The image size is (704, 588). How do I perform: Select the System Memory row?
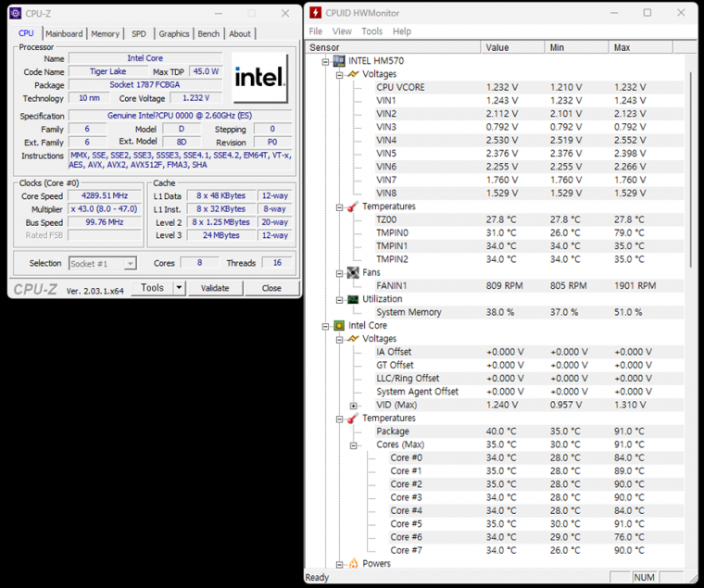[529, 312]
